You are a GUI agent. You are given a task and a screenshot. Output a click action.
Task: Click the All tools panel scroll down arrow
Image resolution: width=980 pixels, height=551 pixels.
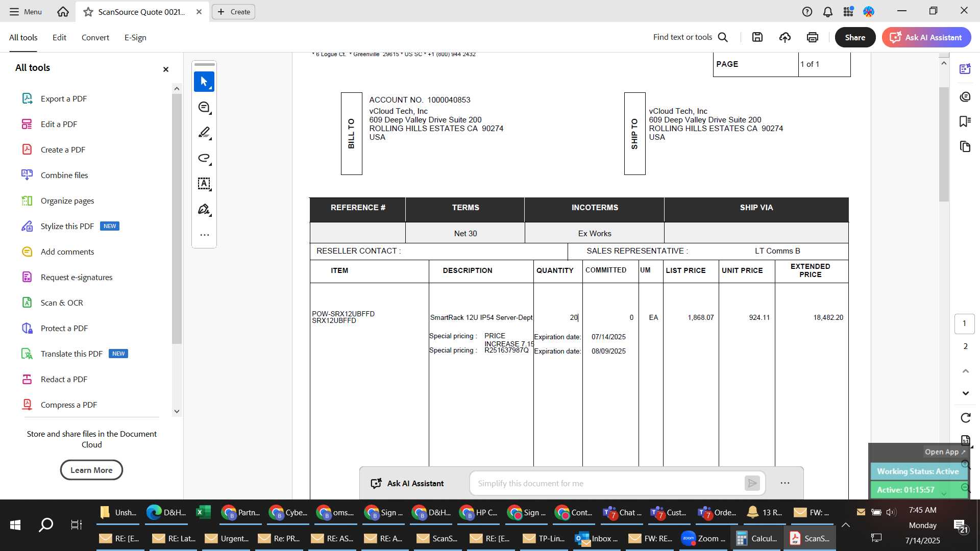tap(177, 411)
